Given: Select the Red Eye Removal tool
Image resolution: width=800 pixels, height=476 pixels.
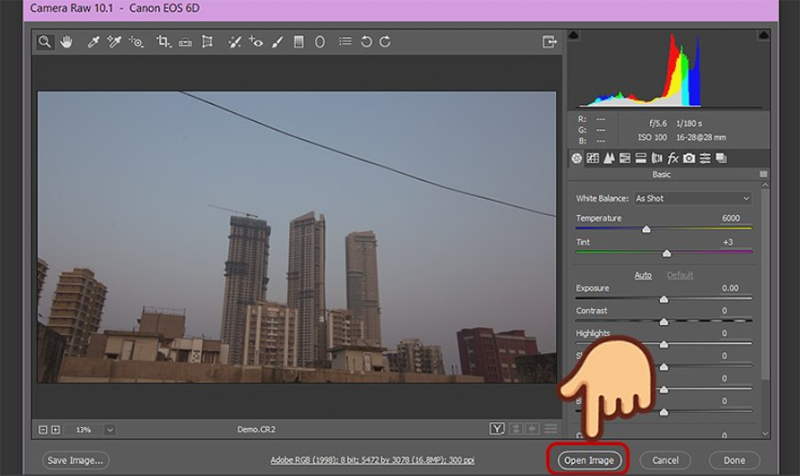Looking at the screenshot, I should click(x=256, y=42).
